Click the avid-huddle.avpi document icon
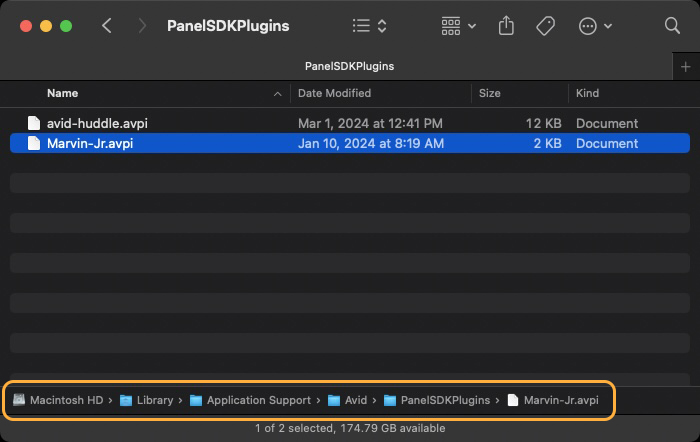 (34, 123)
